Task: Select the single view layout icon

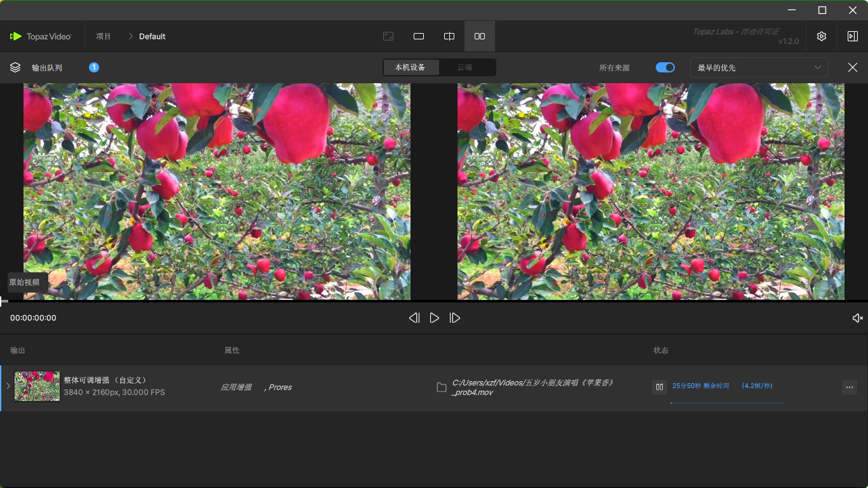Action: (419, 36)
